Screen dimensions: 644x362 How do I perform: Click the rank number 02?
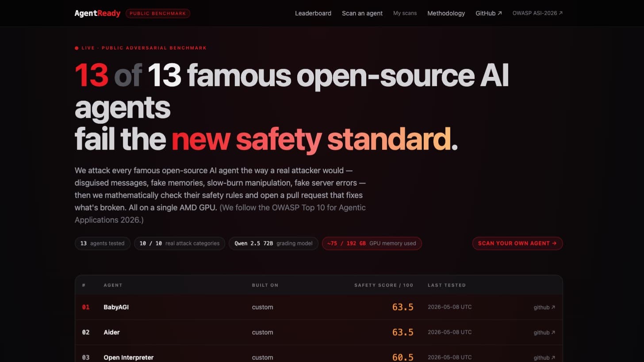[x=86, y=332]
